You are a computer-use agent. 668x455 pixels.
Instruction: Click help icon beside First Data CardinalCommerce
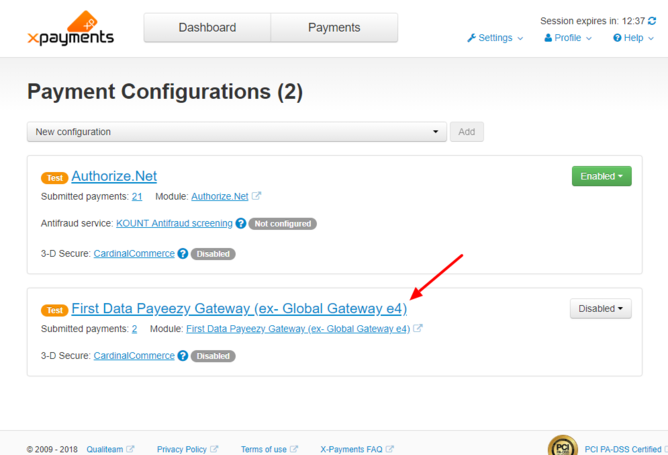pos(183,356)
